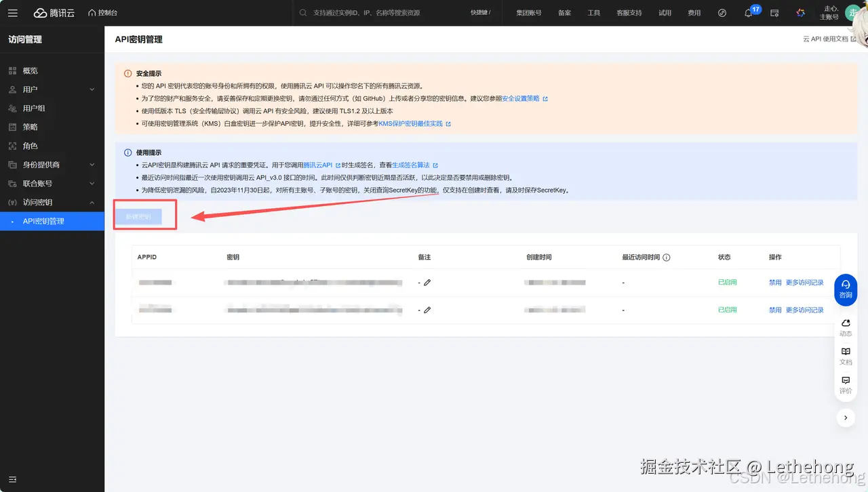Click the 新建密钥 button
The width and height of the screenshot is (868, 492).
coord(138,216)
